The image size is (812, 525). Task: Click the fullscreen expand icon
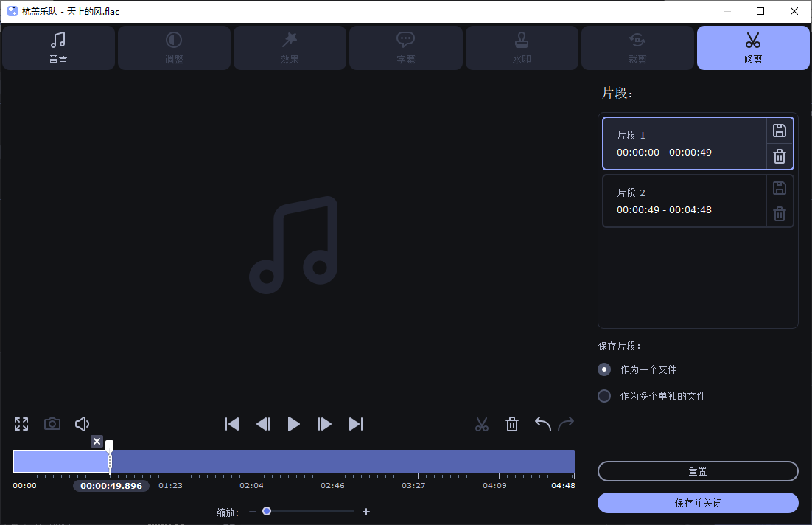(21, 424)
